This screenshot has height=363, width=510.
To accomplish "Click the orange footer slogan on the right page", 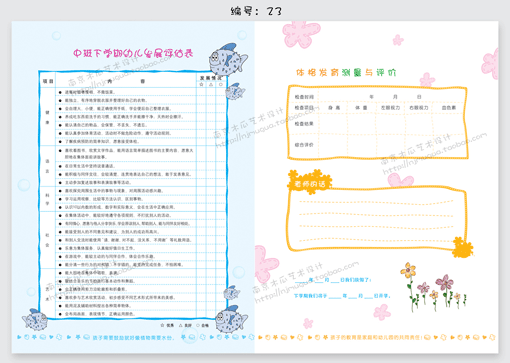I will 377,337.
